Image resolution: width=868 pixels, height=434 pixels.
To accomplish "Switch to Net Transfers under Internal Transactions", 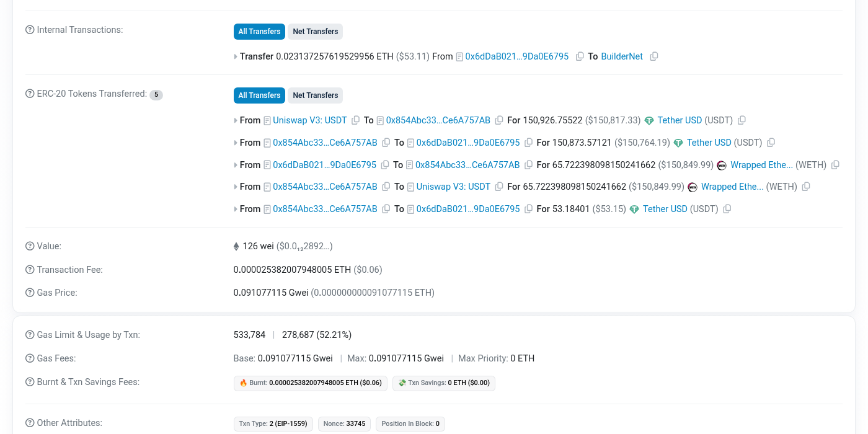I will [316, 32].
